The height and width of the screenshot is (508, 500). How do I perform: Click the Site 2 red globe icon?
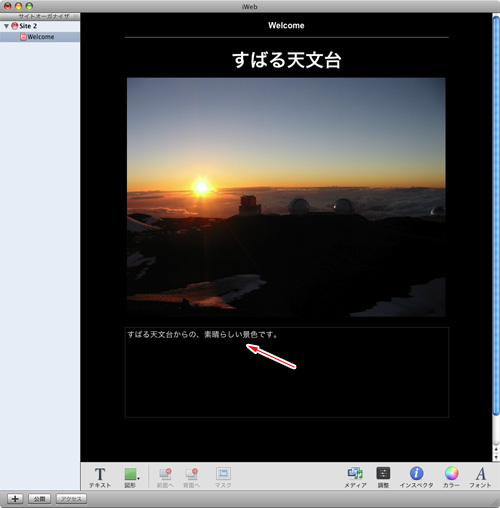(15, 26)
